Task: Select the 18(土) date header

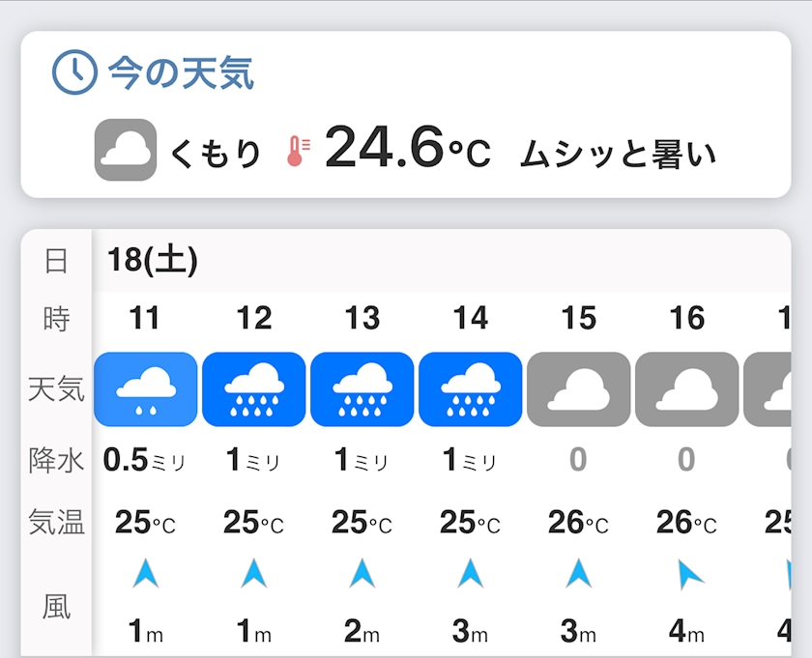Action: pyautogui.click(x=153, y=261)
